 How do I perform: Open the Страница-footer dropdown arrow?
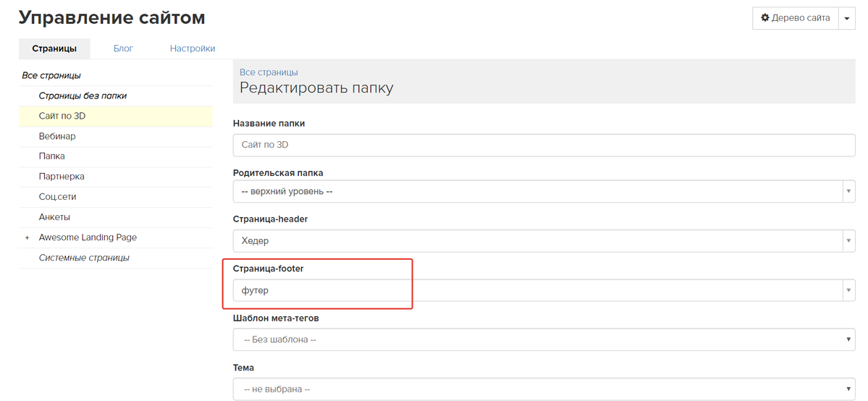click(848, 290)
